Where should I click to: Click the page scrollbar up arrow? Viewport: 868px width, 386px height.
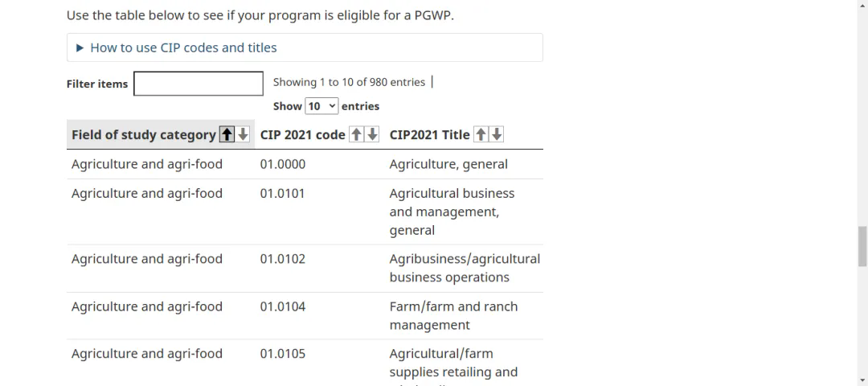(862, 6)
